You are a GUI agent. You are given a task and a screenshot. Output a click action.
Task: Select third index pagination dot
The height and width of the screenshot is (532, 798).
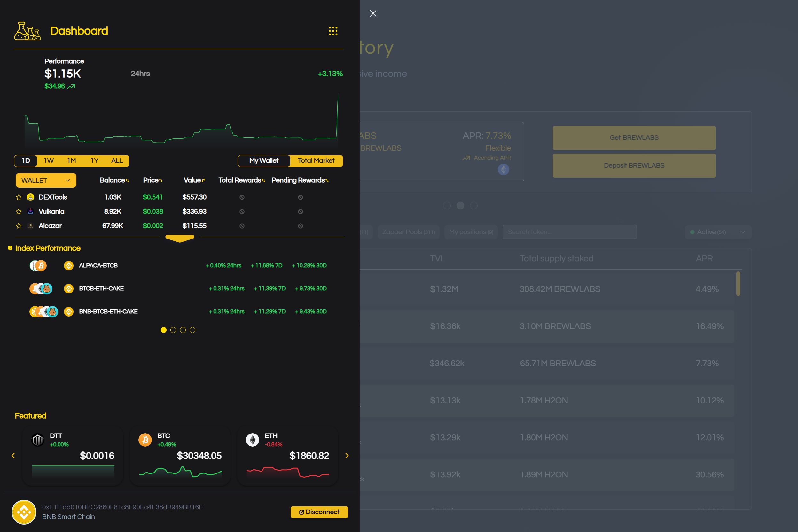(183, 330)
